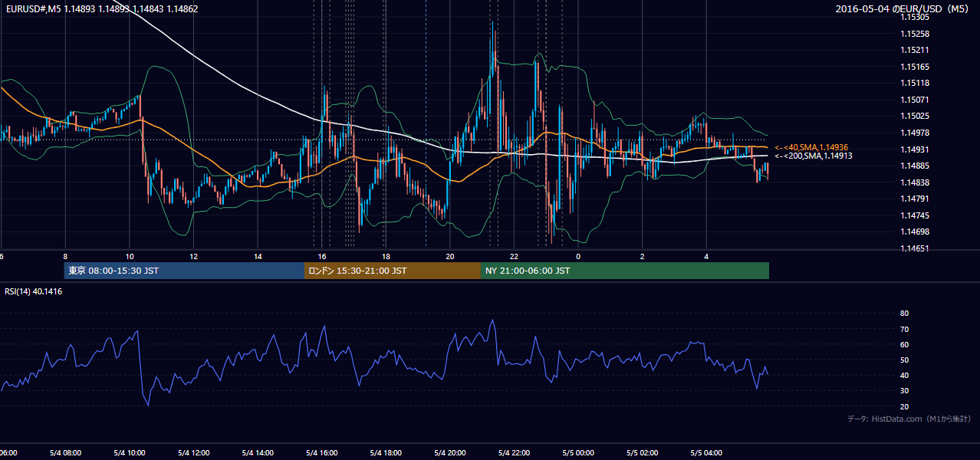Click the データ: HistData.com source credit
Image resolution: width=980 pixels, height=460 pixels.
909,419
